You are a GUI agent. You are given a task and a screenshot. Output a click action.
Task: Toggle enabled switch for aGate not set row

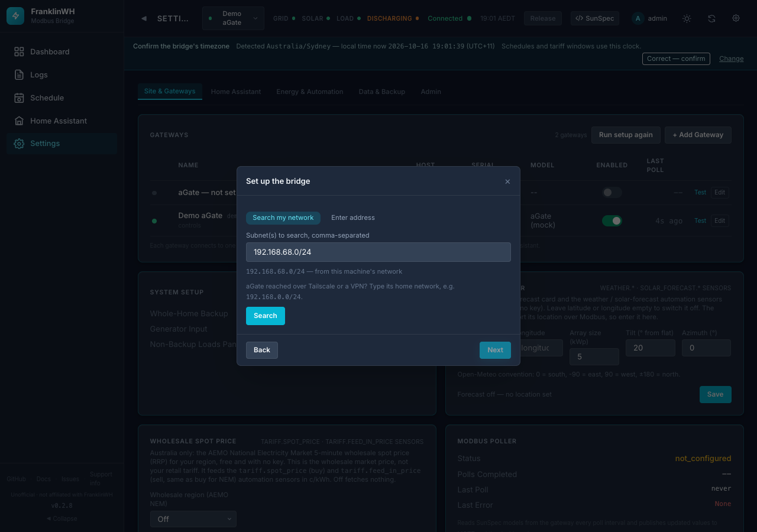pyautogui.click(x=612, y=193)
